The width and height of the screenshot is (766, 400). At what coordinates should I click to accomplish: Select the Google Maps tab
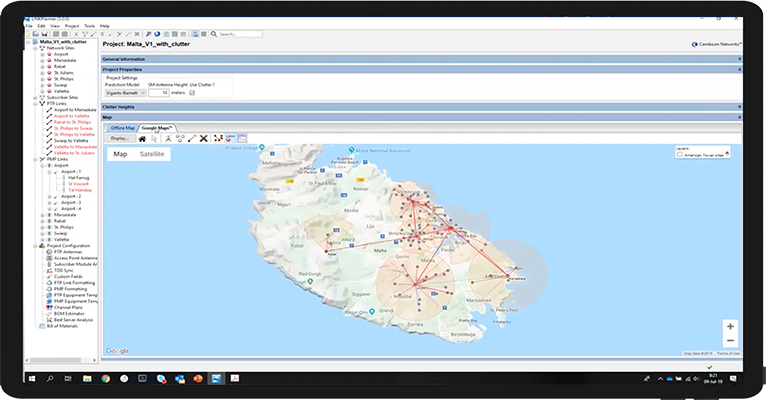click(157, 128)
